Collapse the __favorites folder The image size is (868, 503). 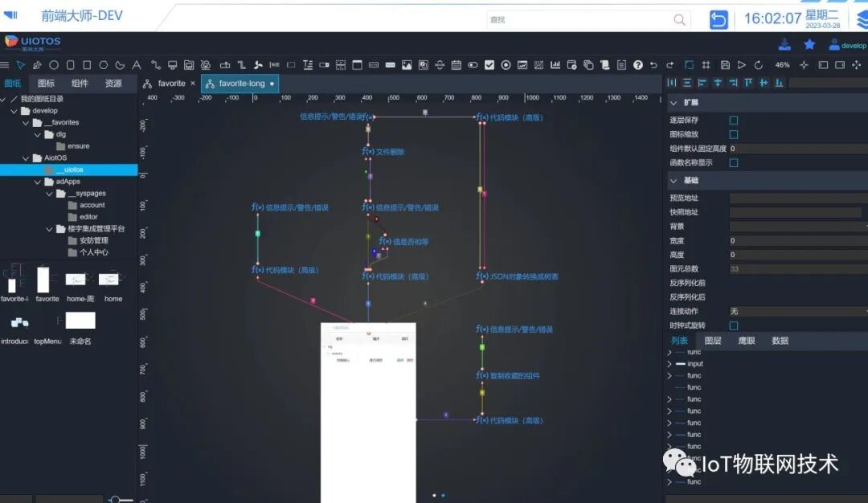pos(26,123)
